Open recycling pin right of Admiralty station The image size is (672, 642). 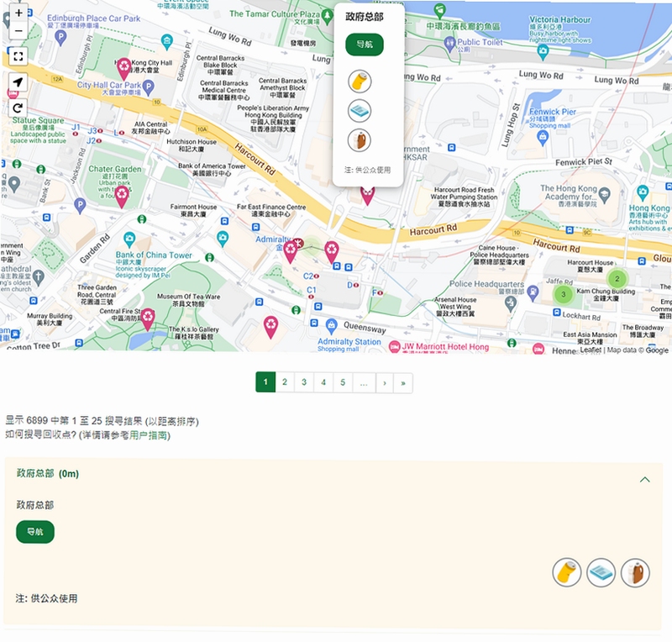(x=332, y=251)
